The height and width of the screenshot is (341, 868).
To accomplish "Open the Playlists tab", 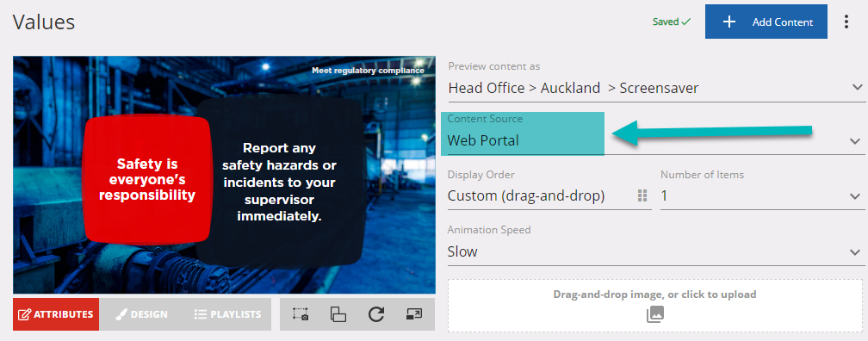I will coord(228,313).
